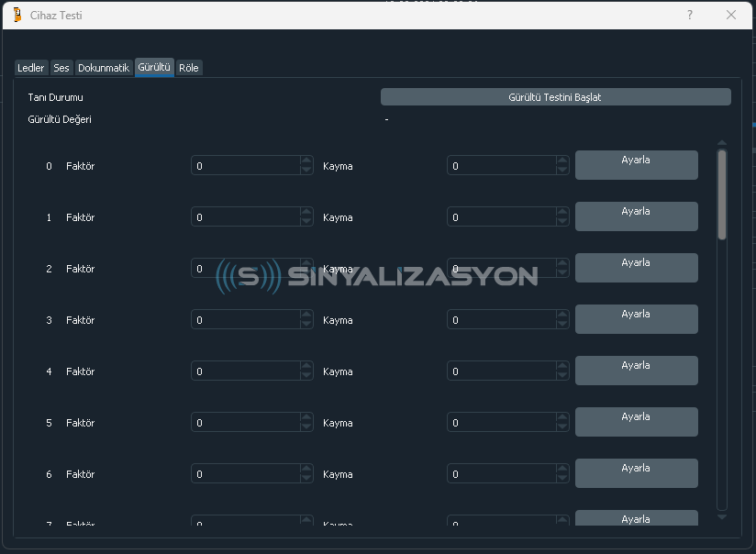
Task: Click the help question mark in title bar
Action: pos(689,15)
